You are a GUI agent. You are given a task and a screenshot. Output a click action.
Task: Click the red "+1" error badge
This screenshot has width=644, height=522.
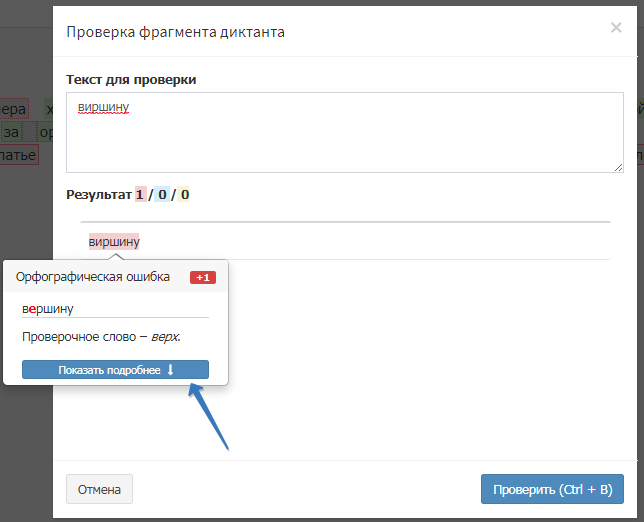[x=203, y=277]
